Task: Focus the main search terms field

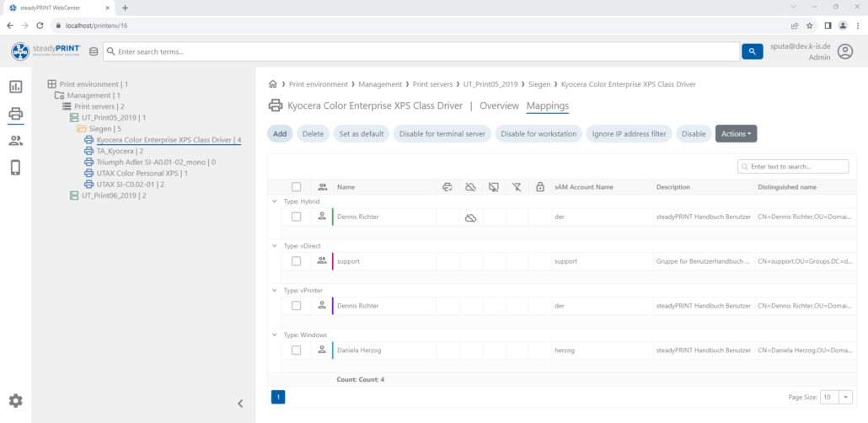Action: [421, 51]
